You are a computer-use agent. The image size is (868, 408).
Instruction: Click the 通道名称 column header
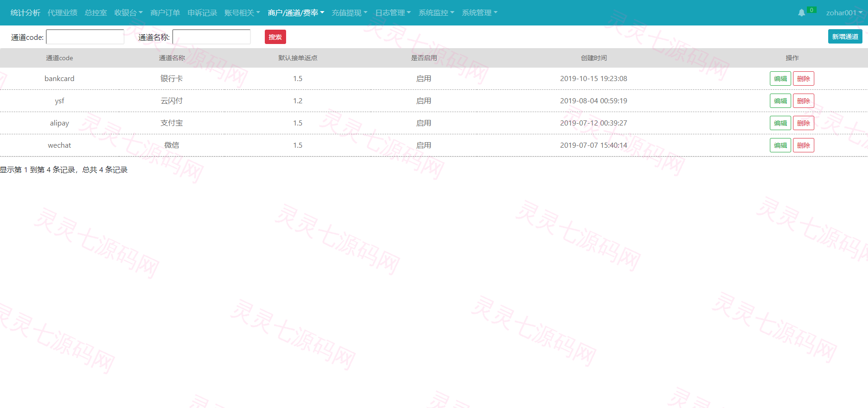coord(172,58)
